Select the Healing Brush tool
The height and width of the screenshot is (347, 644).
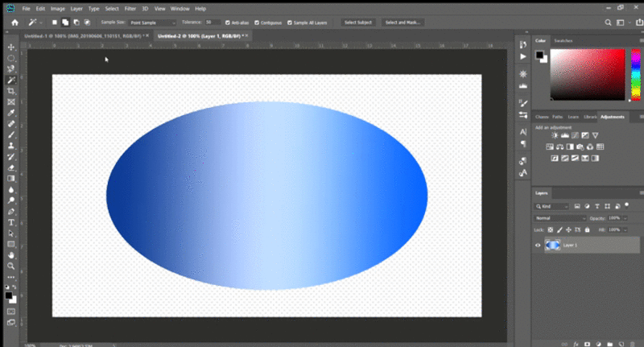click(11, 124)
